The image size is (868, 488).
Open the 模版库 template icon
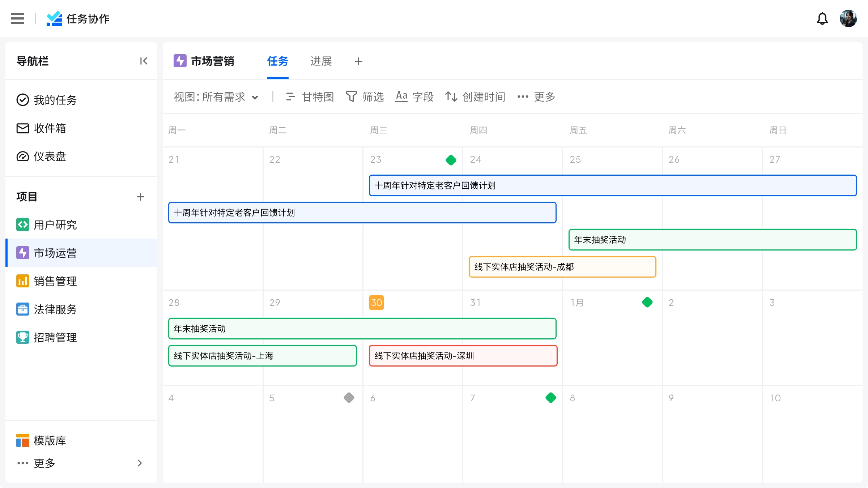23,440
